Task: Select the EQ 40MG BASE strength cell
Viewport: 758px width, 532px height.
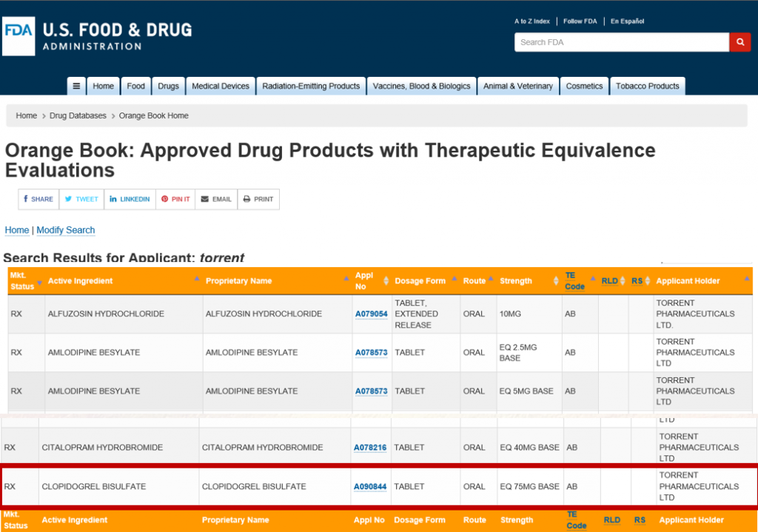Action: [529, 448]
